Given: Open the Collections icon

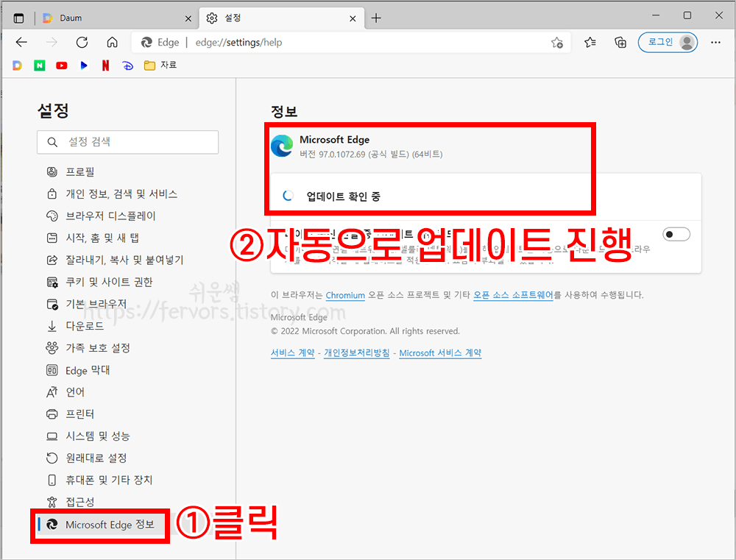Looking at the screenshot, I should [x=620, y=43].
